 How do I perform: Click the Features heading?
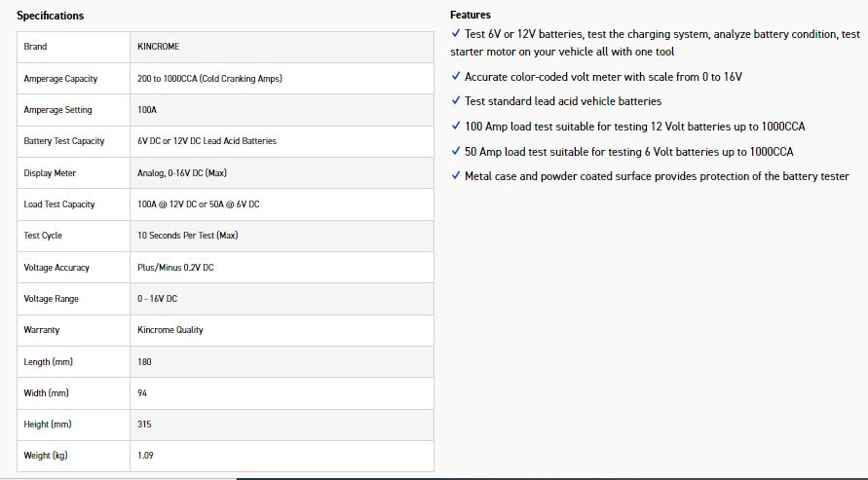[471, 15]
